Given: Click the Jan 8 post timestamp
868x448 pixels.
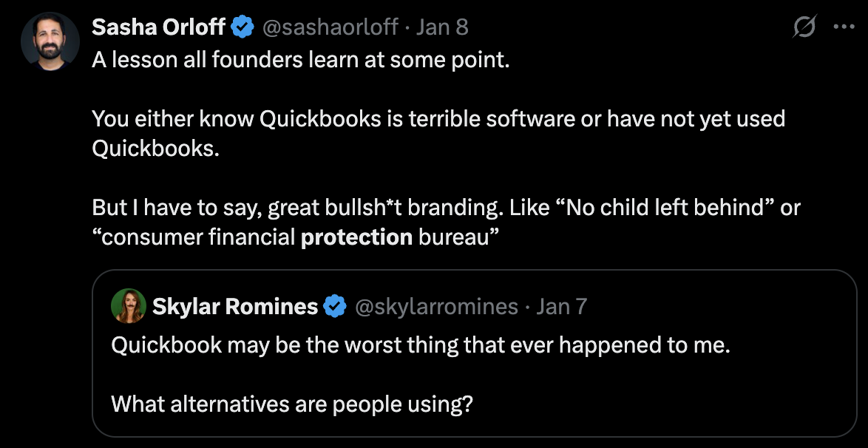Looking at the screenshot, I should click(442, 27).
